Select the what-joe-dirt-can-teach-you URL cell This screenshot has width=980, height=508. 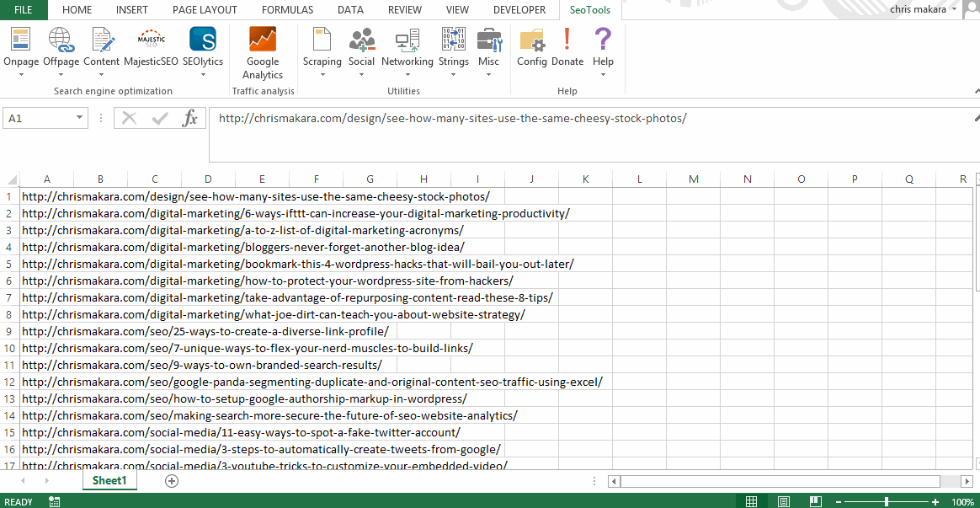tap(273, 314)
